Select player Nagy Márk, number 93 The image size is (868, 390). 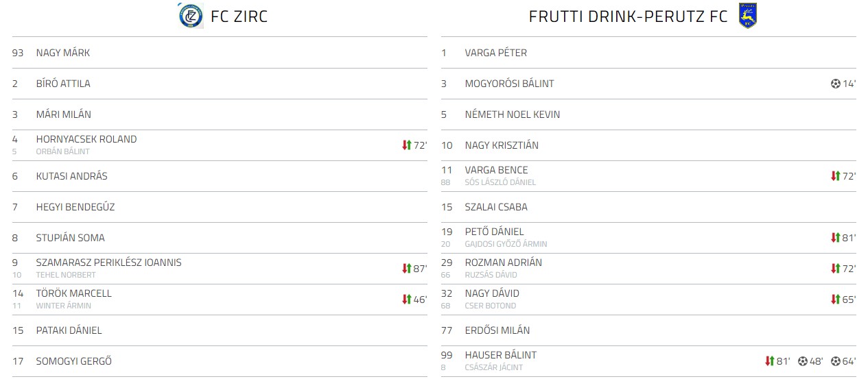(63, 53)
